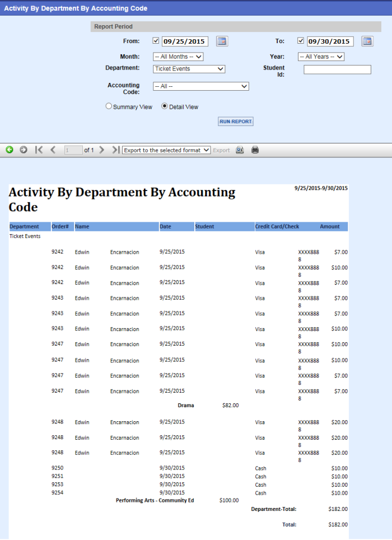
Task: Click the printer icon
Action: point(255,150)
